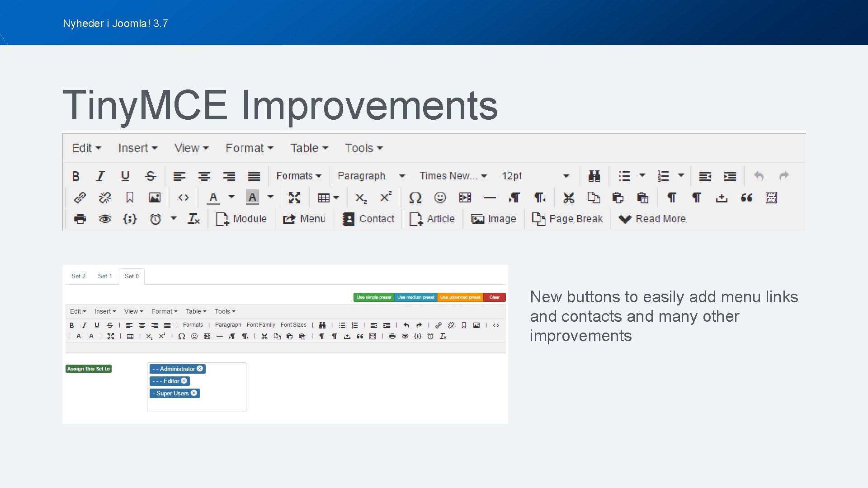Open the Format menu in large toolbar
The width and height of the screenshot is (868, 488).
pos(250,148)
